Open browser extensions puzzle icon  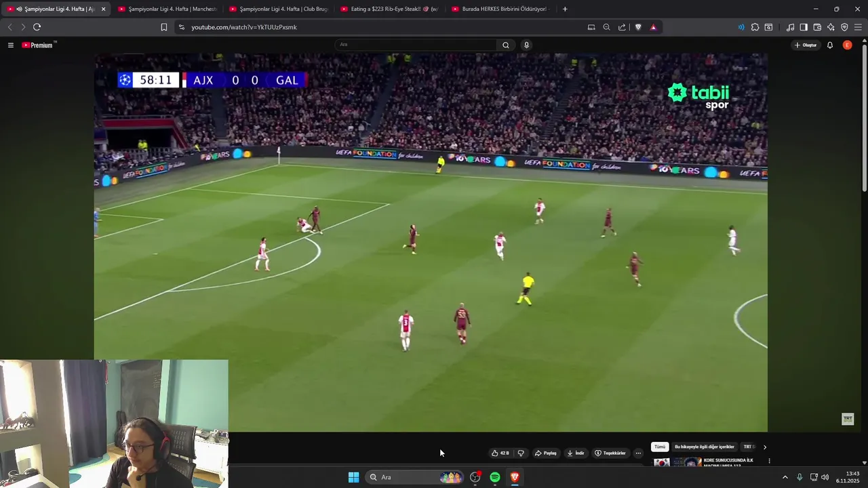755,27
